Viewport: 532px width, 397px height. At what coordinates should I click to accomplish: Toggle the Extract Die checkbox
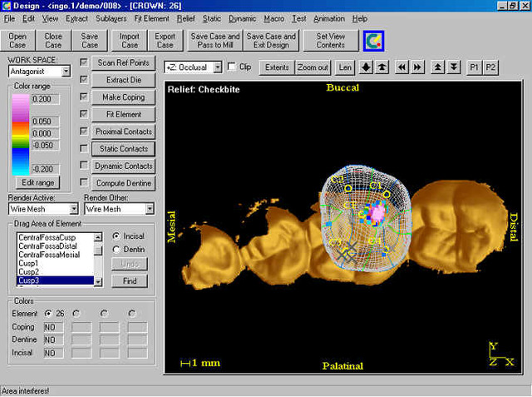pyautogui.click(x=83, y=79)
